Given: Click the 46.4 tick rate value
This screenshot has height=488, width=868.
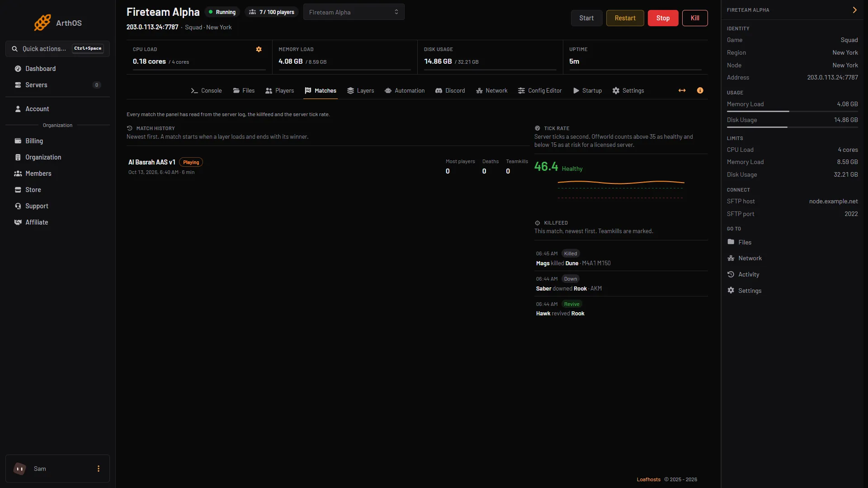Looking at the screenshot, I should pyautogui.click(x=546, y=167).
